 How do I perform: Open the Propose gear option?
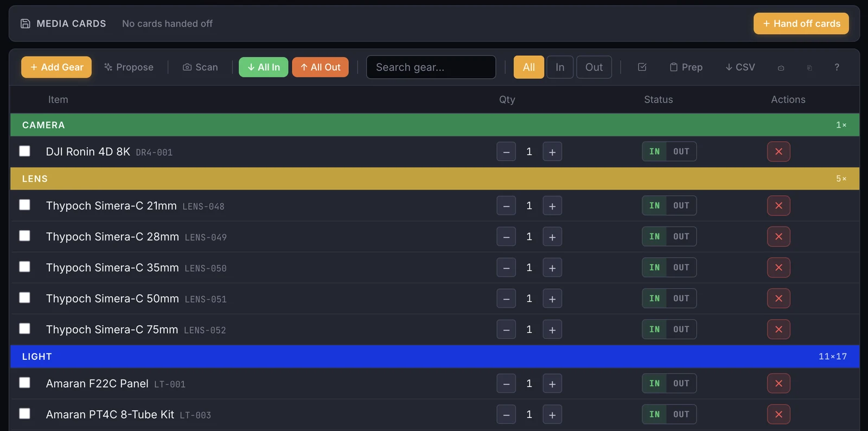tap(129, 67)
